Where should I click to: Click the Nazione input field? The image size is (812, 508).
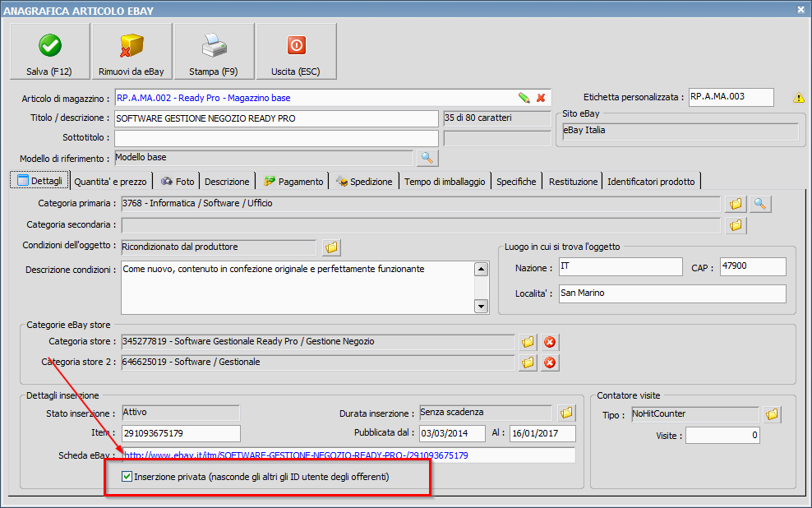pyautogui.click(x=621, y=266)
